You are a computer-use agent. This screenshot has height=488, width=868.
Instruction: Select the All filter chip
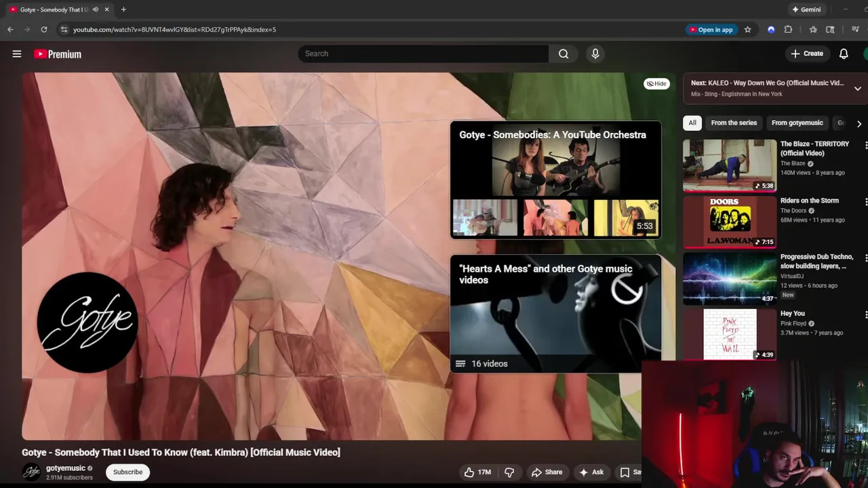click(692, 123)
